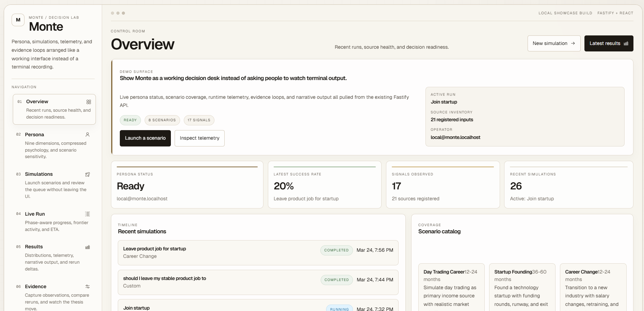
Task: Click COMPLETED badge for Mar 24, 7:44 PM
Action: pos(337,280)
